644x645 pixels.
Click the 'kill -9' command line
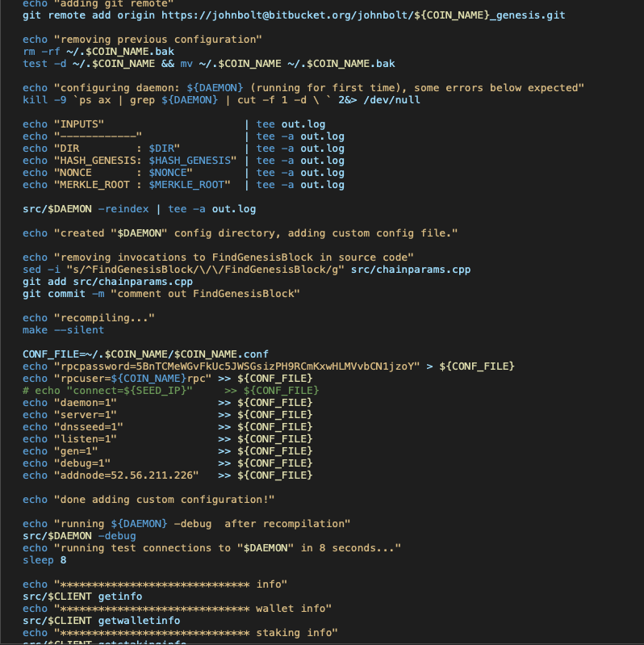click(221, 100)
